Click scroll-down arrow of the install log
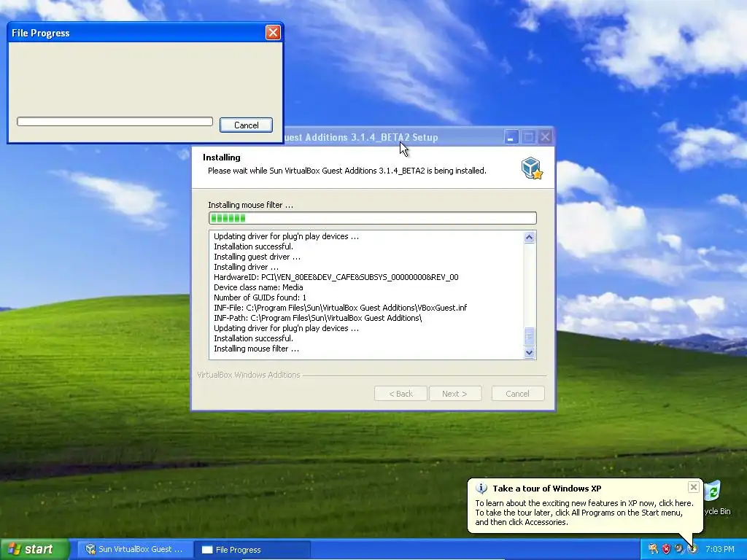 pos(529,353)
